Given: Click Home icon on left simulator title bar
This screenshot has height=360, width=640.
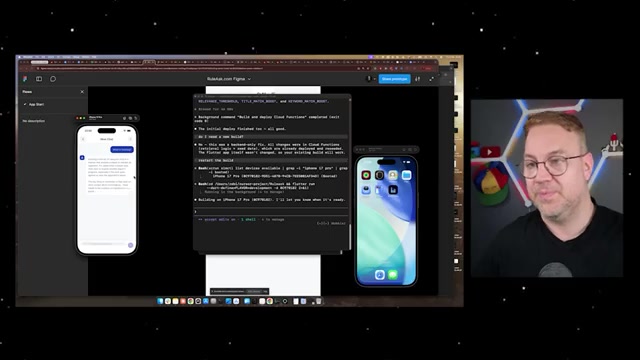Looking at the screenshot, I should point(124,118).
